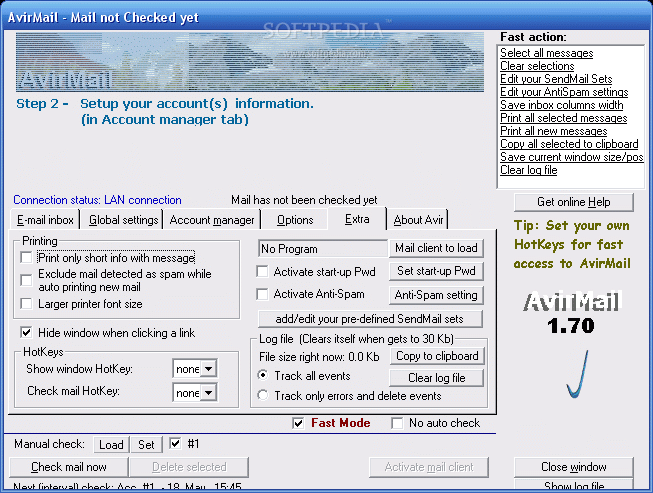Open the Show window HotKey dropdown
Image resolution: width=653 pixels, height=493 pixels.
pos(209,369)
